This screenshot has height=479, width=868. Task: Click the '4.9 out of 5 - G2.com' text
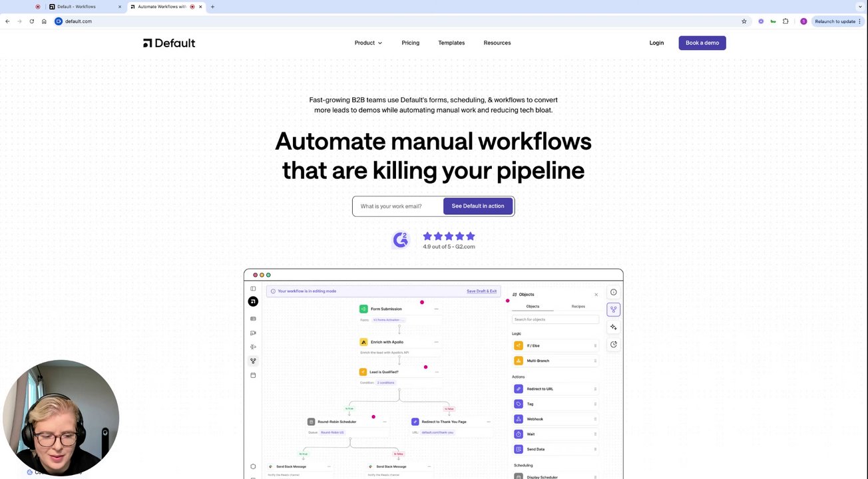click(x=449, y=247)
